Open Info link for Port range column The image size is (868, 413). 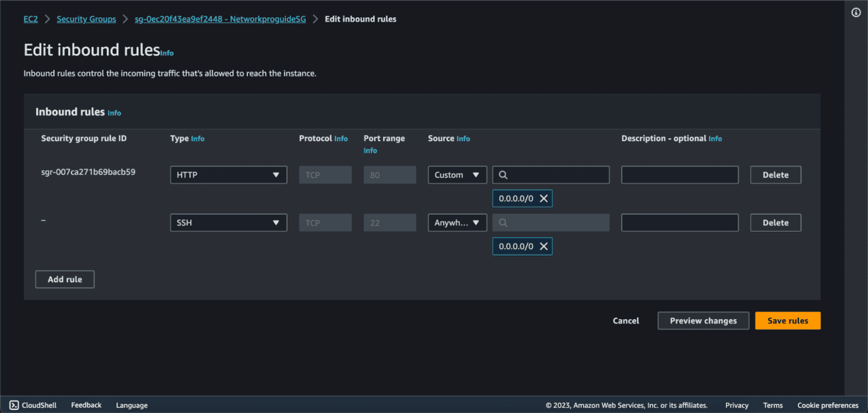pyautogui.click(x=371, y=151)
